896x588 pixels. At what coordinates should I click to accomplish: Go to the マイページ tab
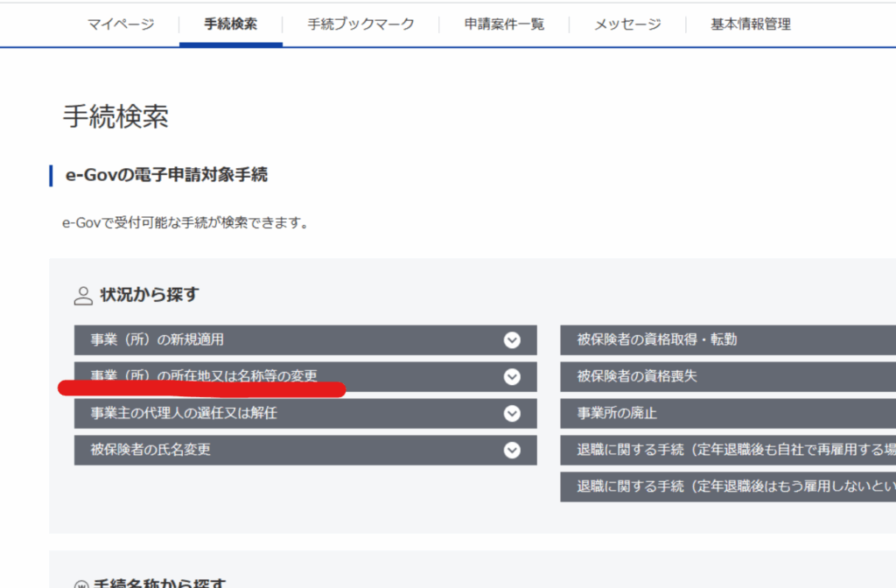click(x=121, y=24)
